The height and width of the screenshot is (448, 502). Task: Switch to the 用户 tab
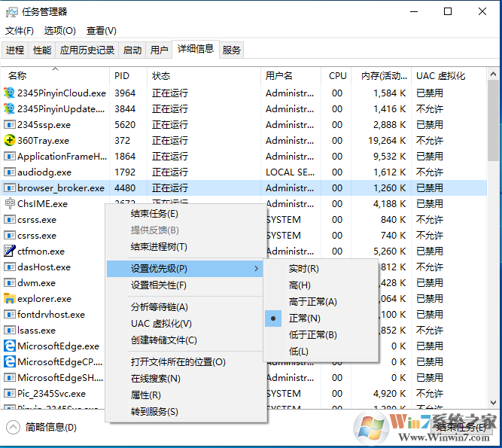[x=159, y=50]
